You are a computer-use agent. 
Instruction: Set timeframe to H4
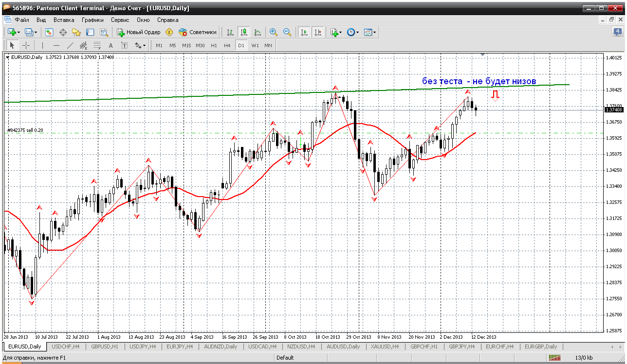(x=227, y=45)
